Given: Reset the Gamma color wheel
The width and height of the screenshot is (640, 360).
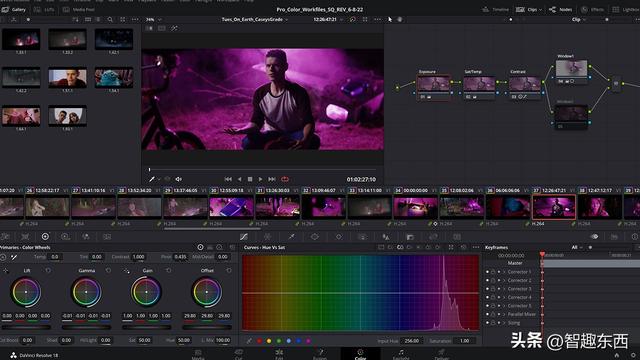Looking at the screenshot, I should [108, 270].
